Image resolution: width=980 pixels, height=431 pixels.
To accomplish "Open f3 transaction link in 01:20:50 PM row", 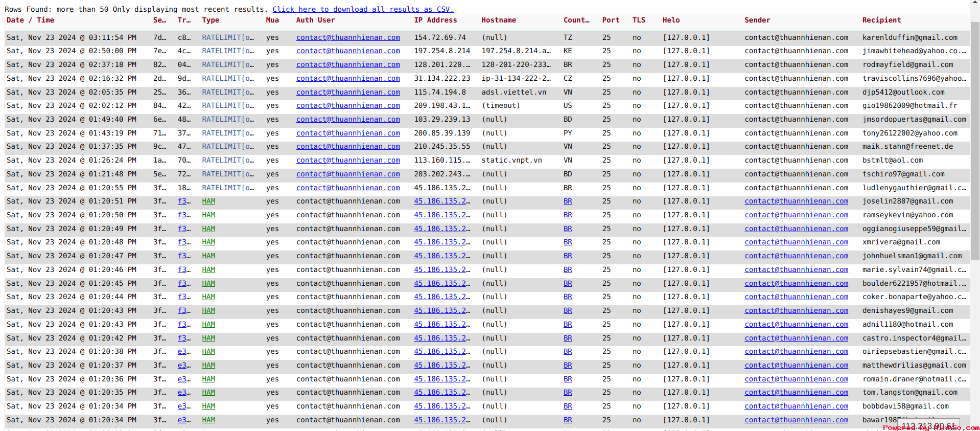I will click(184, 215).
